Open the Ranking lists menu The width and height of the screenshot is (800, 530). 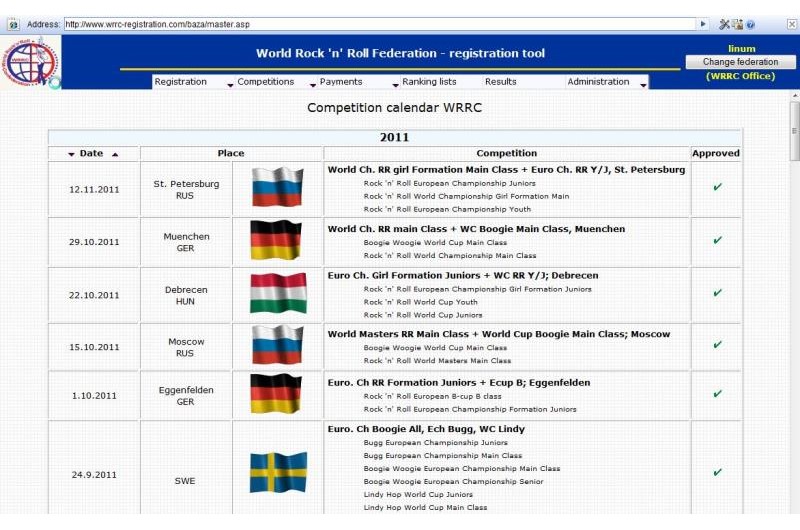[x=429, y=82]
